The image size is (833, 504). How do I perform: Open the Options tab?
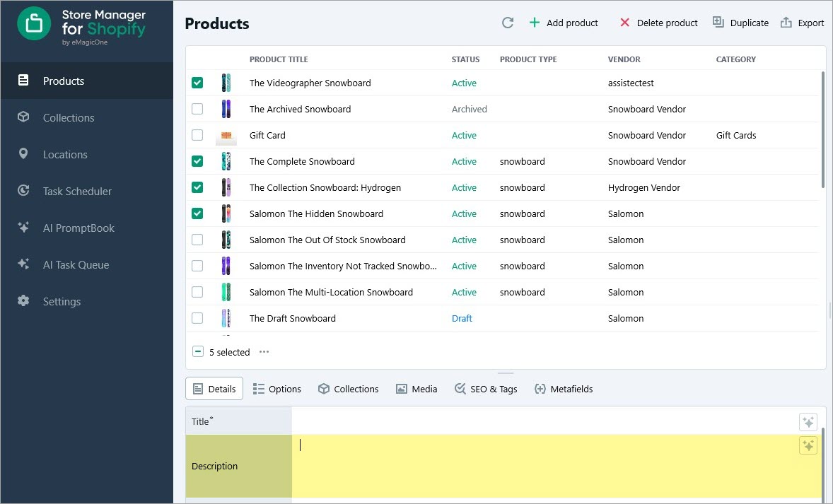pos(277,388)
